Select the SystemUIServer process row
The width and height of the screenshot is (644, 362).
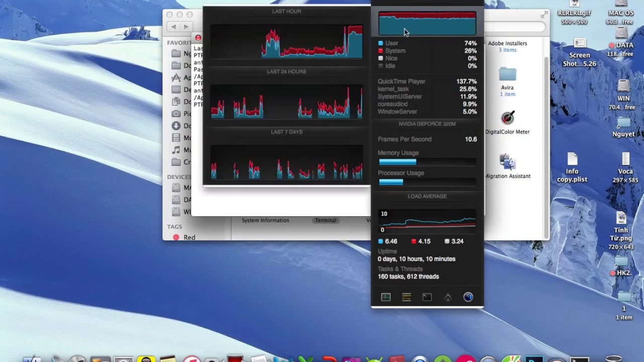[x=427, y=97]
